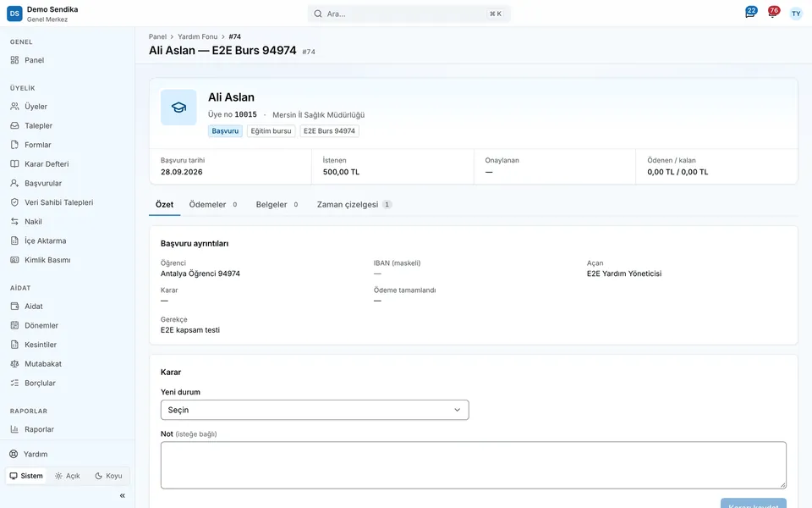This screenshot has width=812, height=508.
Task: Open Kimlik Basımı ID card icon
Action: [14, 260]
